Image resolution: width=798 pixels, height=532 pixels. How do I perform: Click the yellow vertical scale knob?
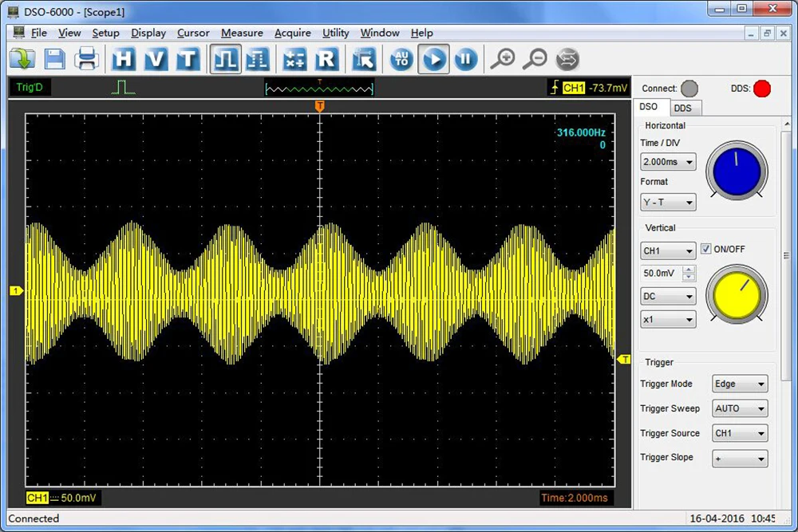pyautogui.click(x=737, y=294)
